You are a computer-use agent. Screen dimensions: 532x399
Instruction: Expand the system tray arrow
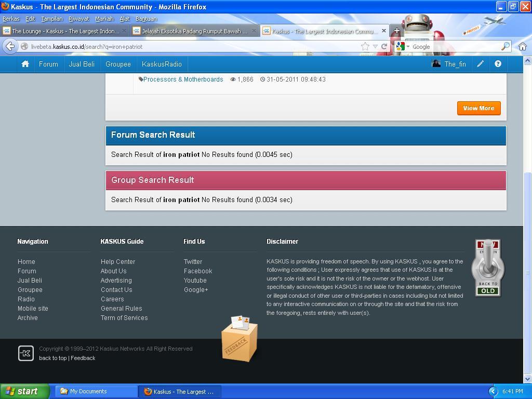493,391
